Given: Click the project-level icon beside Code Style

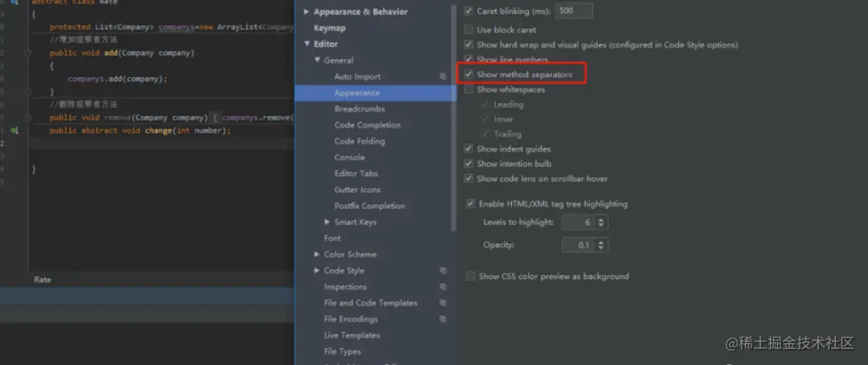Looking at the screenshot, I should tap(443, 270).
